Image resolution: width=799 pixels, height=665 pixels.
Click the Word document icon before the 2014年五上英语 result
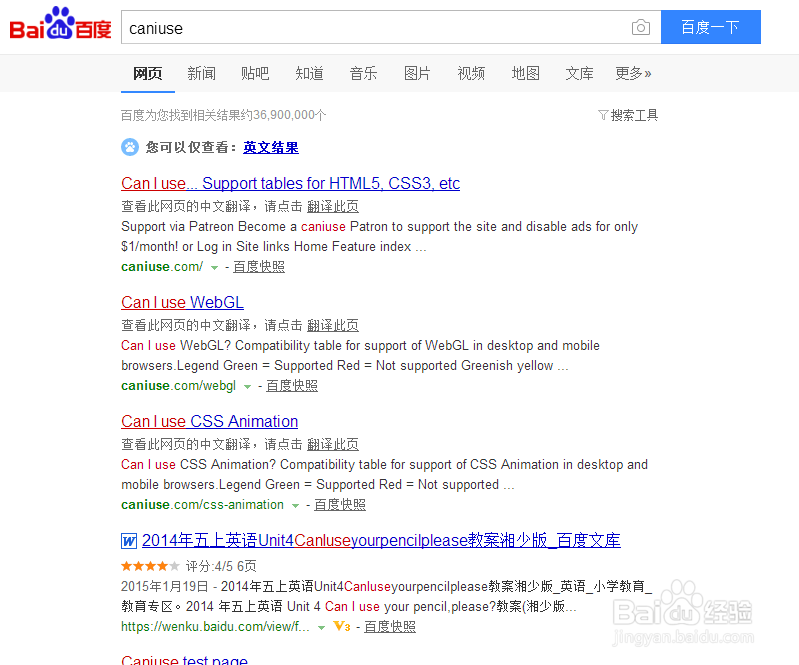click(x=129, y=541)
